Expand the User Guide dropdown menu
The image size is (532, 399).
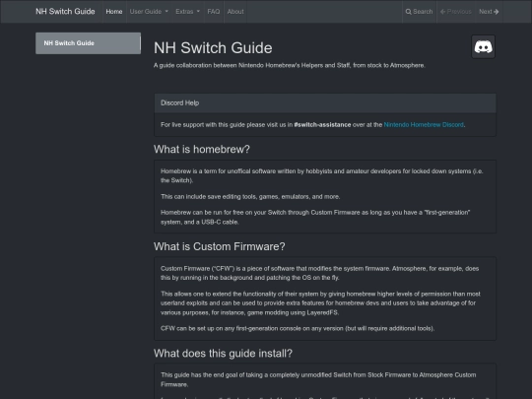[x=149, y=12]
